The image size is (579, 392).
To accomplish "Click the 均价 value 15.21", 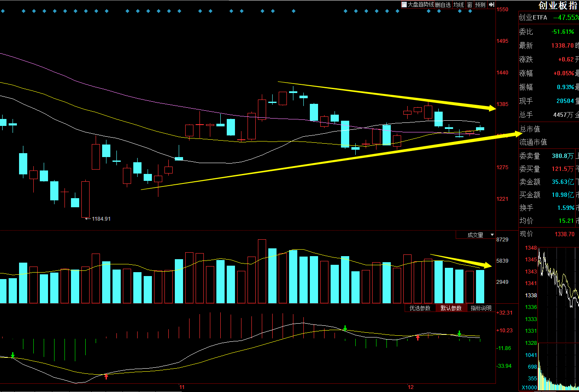I will click(566, 221).
